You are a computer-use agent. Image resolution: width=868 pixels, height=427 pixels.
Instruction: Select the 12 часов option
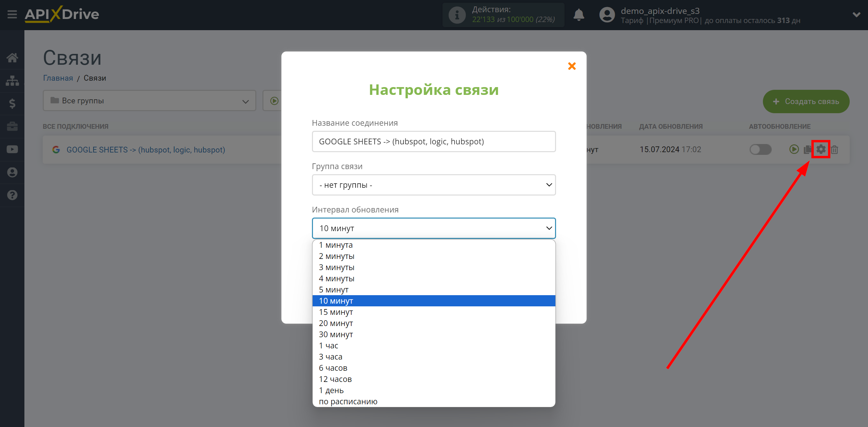pyautogui.click(x=434, y=379)
